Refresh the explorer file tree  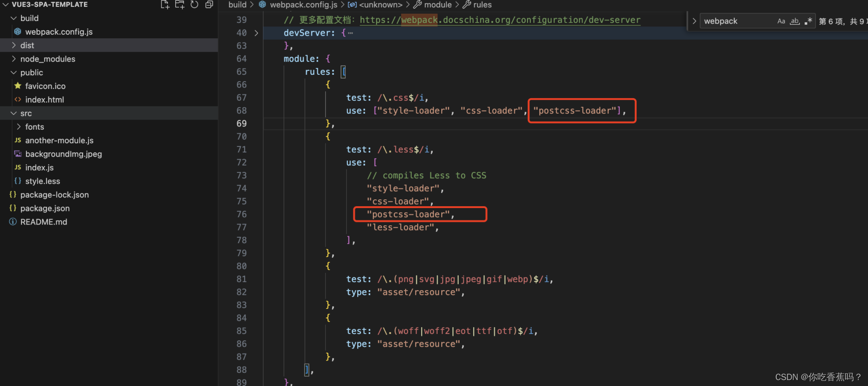pyautogui.click(x=194, y=5)
